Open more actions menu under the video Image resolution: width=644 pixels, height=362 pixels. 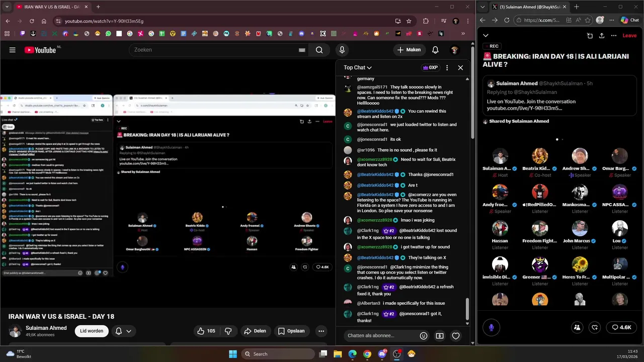pos(321,331)
